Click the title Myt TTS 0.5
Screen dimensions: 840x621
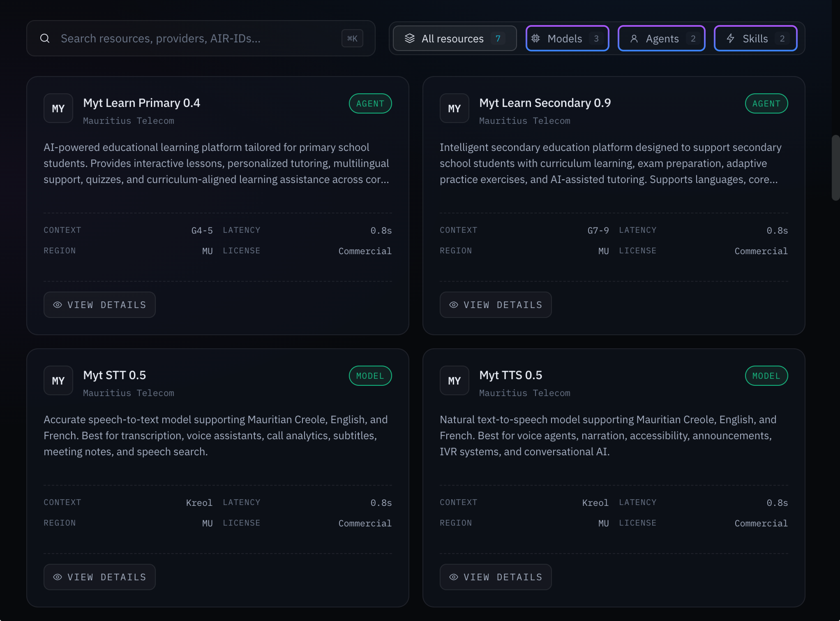(x=511, y=375)
